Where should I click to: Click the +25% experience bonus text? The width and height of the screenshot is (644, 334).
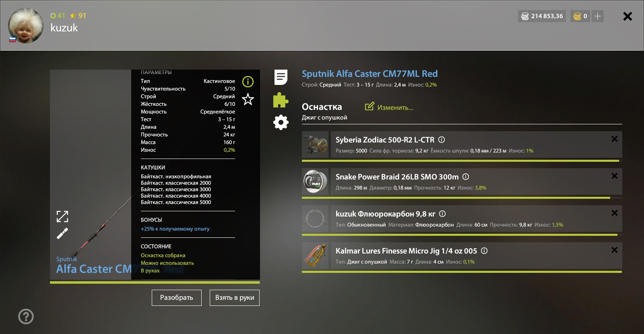click(x=175, y=229)
